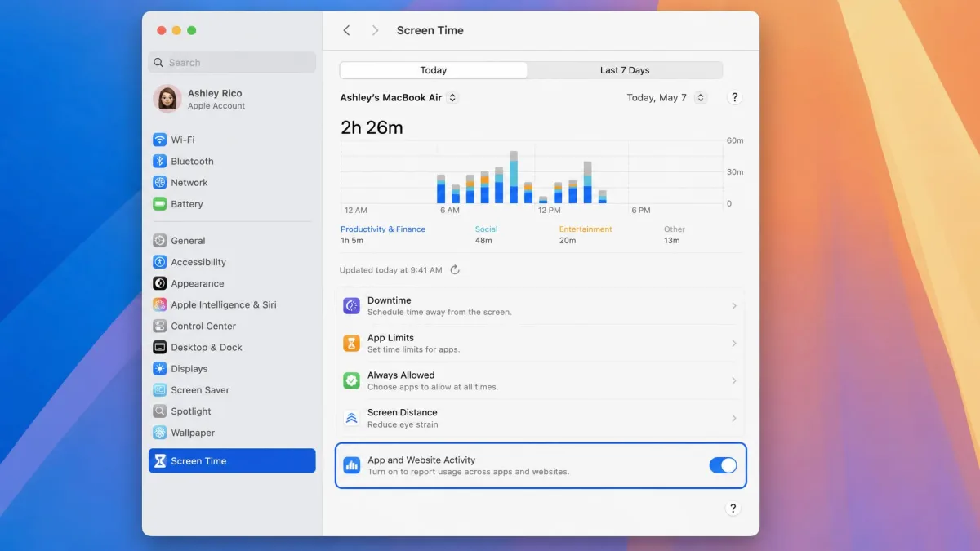Switch to the Last 7 Days tab
980x551 pixels.
tap(625, 70)
